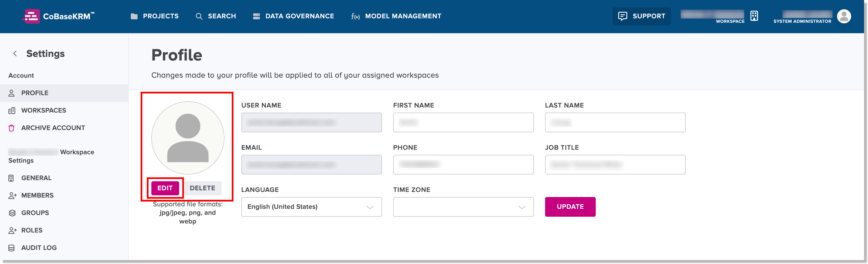Image resolution: width=868 pixels, height=264 pixels.
Task: Open Model Management from top navigation
Action: (396, 16)
